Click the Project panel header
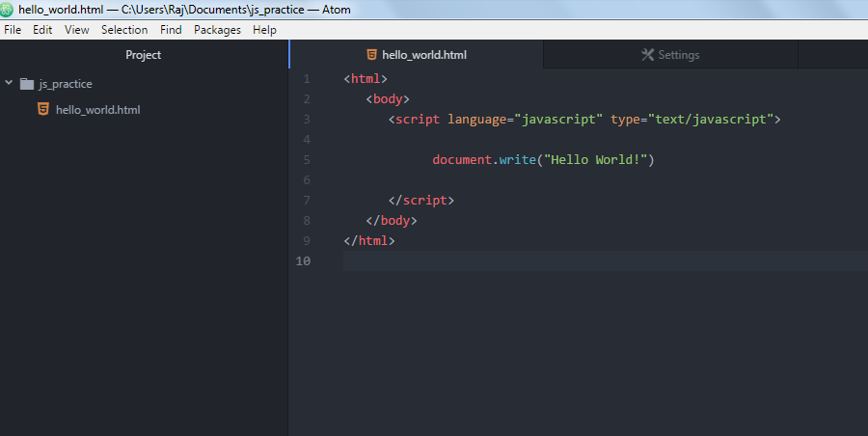 pyautogui.click(x=144, y=54)
